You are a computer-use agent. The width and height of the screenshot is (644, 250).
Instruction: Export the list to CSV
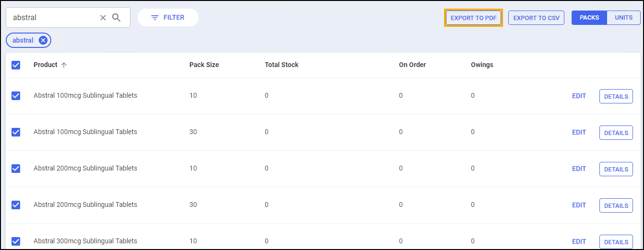pos(536,18)
